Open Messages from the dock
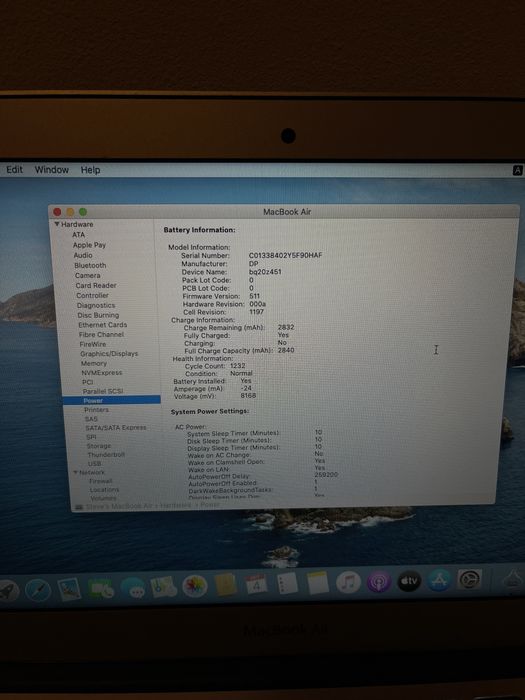 (133, 588)
